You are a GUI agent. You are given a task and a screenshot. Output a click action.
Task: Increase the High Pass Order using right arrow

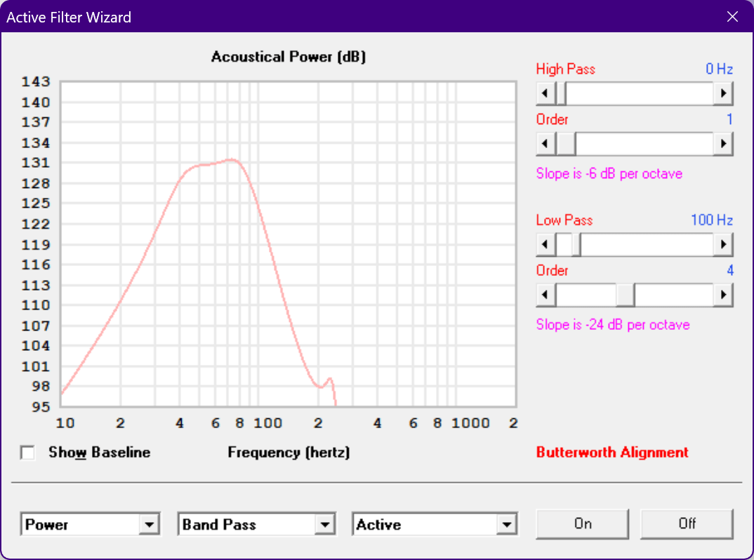(x=723, y=144)
